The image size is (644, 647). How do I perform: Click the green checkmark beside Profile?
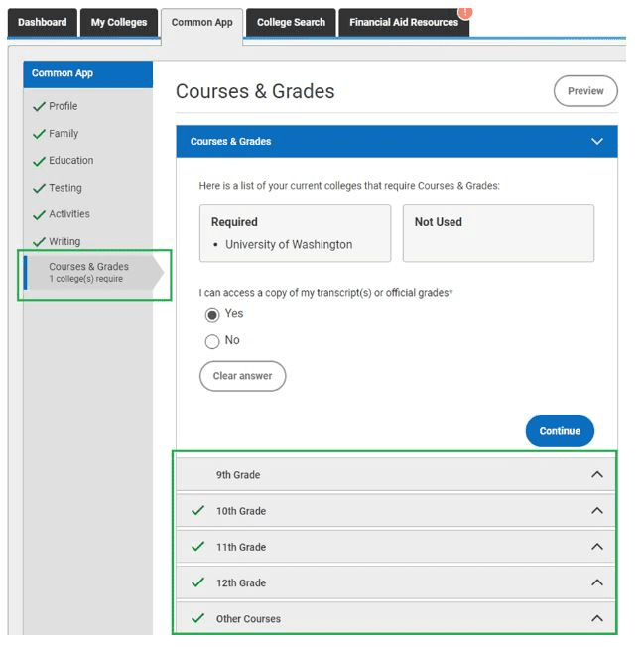pyautogui.click(x=39, y=107)
